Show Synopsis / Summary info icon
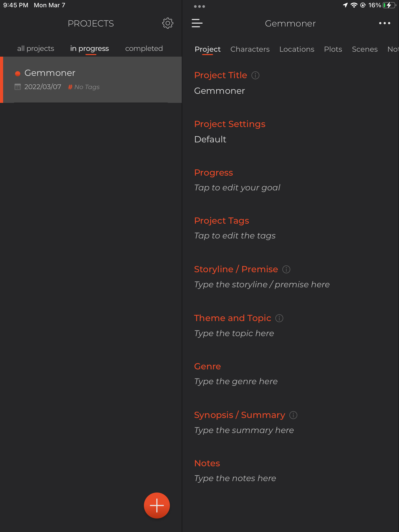The image size is (399, 532). (293, 415)
